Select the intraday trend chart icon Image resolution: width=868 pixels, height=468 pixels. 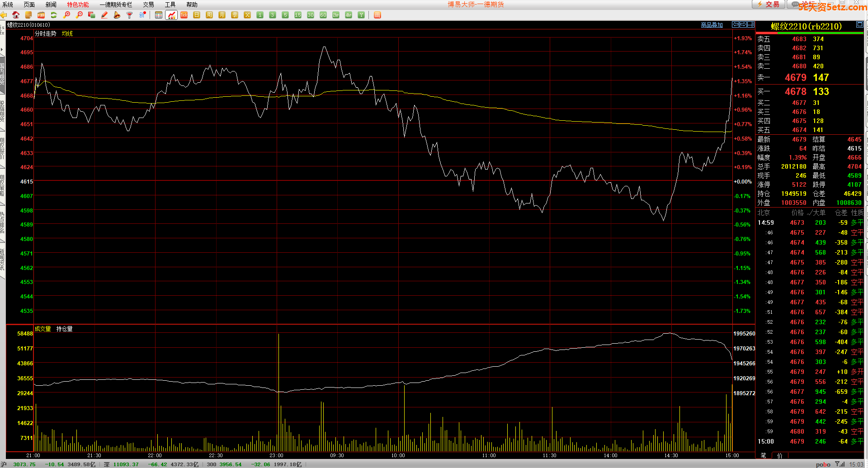(171, 15)
